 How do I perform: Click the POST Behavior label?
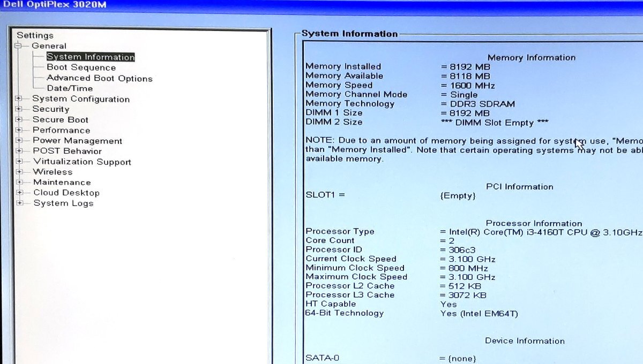(67, 151)
